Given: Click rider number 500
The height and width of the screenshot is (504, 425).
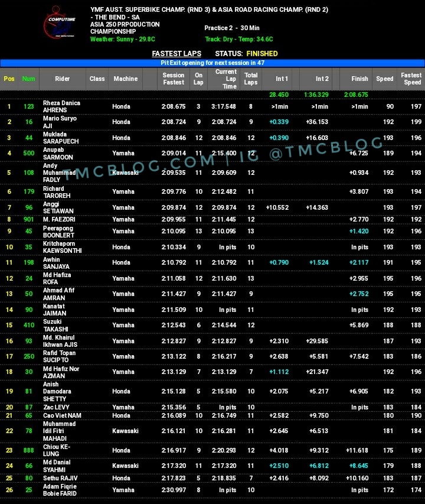Looking at the screenshot, I should 28,153.
